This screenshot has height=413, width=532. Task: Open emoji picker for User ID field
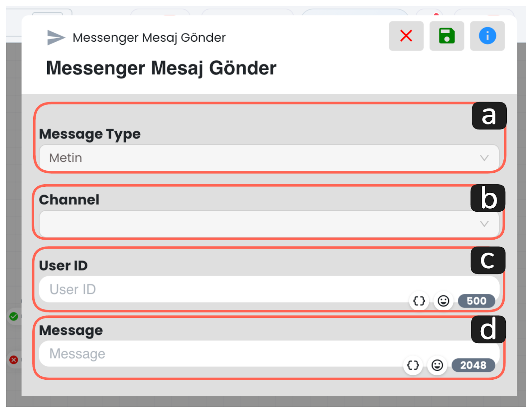coord(443,301)
